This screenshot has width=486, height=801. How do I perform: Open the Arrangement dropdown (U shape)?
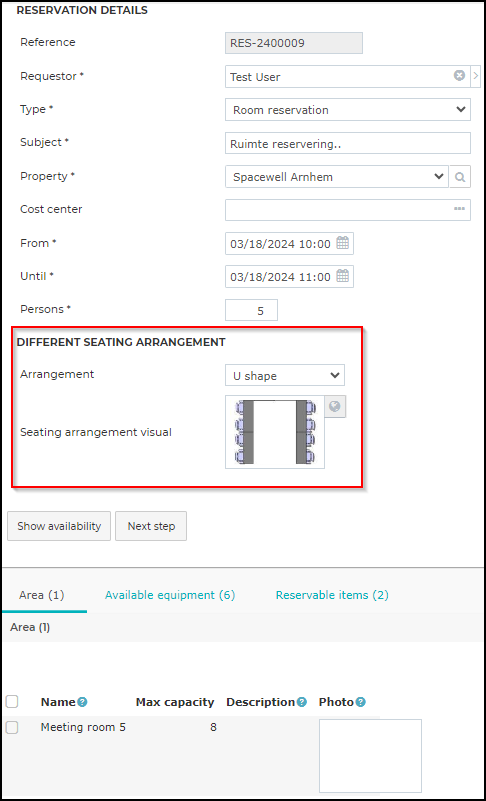[285, 375]
